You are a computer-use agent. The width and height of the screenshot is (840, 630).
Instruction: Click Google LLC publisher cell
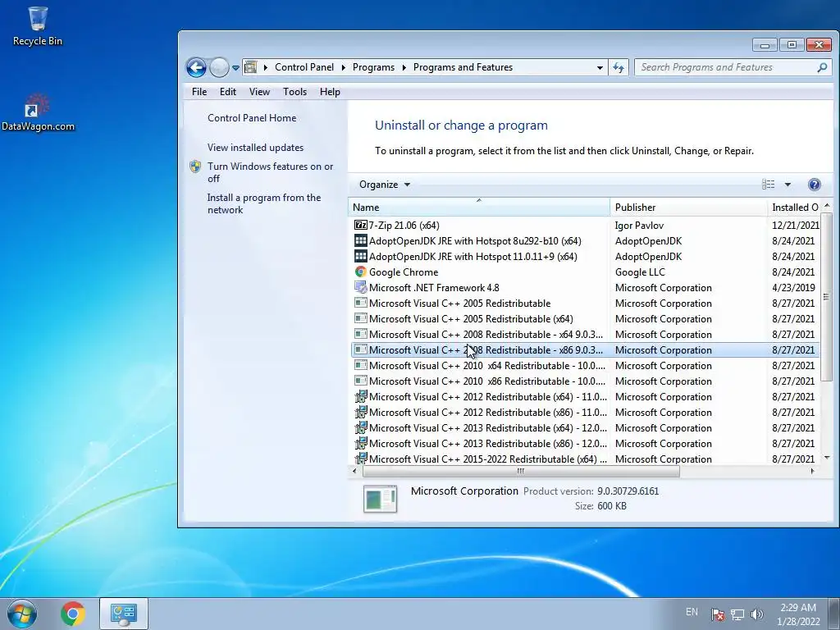coord(640,272)
